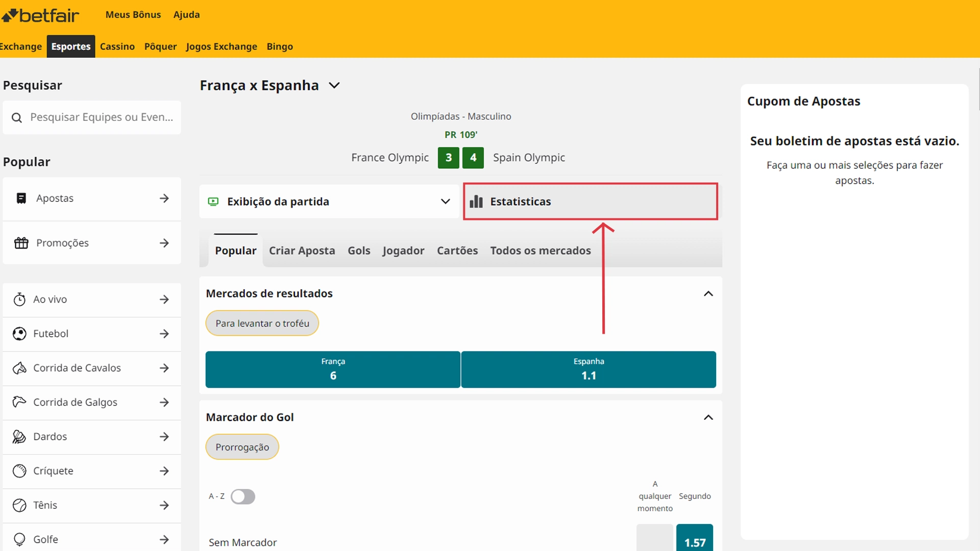The height and width of the screenshot is (551, 980).
Task: Click the arrow next to Corrida de Galgos
Action: [164, 402]
